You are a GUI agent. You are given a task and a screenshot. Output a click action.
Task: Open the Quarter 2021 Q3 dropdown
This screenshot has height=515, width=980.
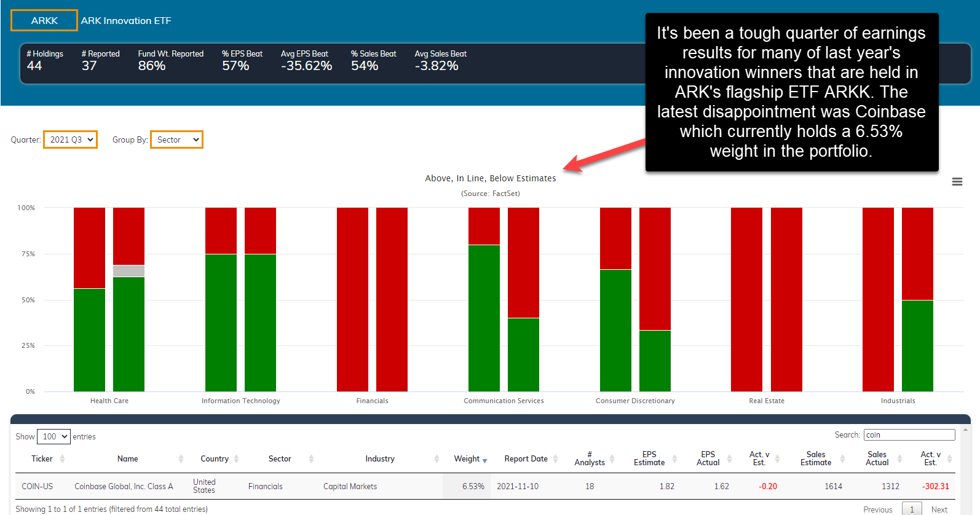70,140
